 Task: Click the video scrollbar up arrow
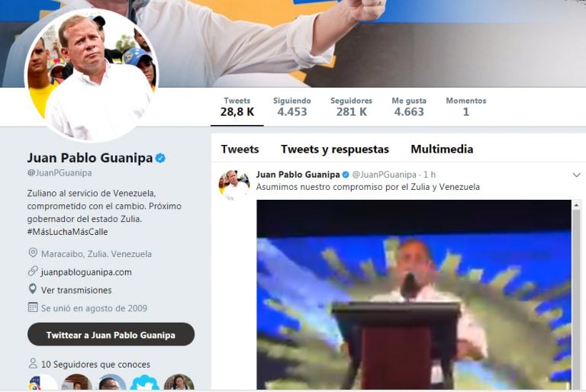[576, 205]
